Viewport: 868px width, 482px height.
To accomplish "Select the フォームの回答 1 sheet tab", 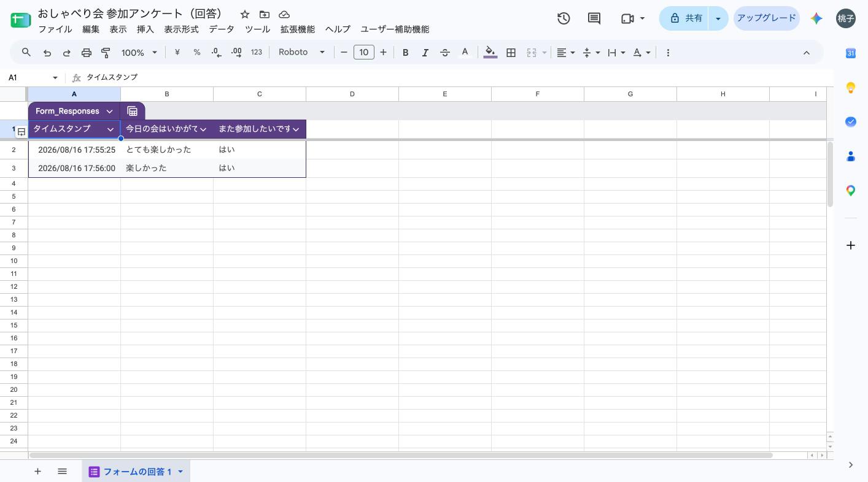I will coord(136,472).
